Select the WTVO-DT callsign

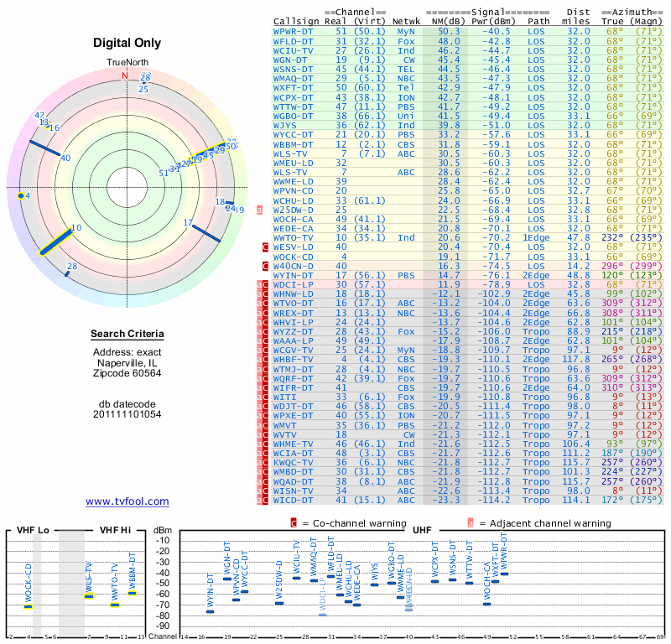(x=293, y=304)
